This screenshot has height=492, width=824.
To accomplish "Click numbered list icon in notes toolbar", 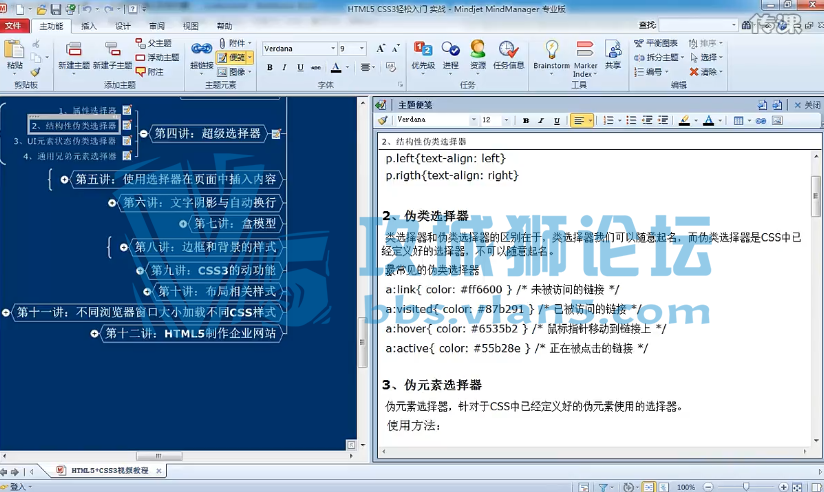I will pyautogui.click(x=609, y=120).
